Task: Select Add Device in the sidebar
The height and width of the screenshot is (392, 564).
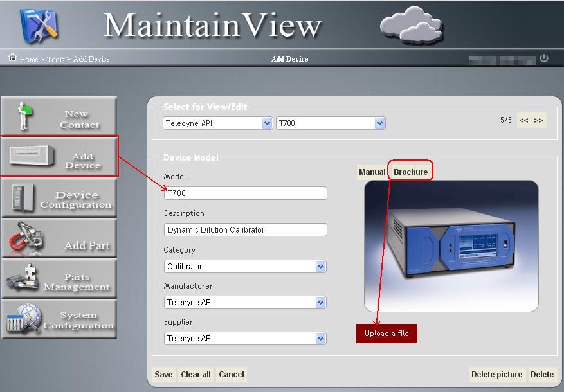Action: (x=59, y=156)
